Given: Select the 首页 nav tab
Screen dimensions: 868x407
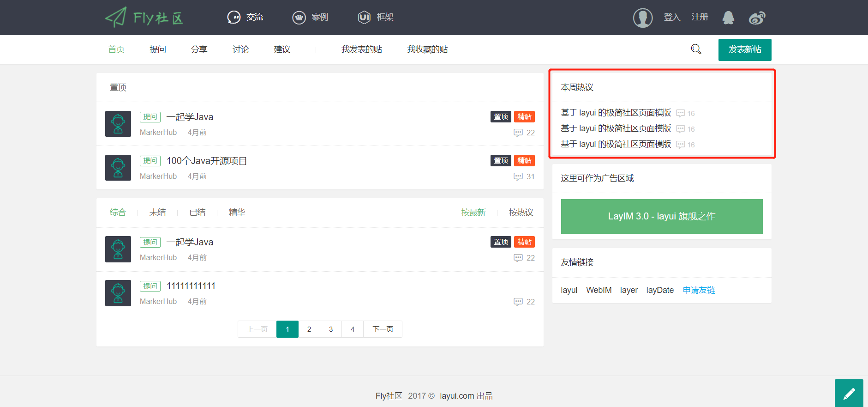Looking at the screenshot, I should [x=116, y=49].
